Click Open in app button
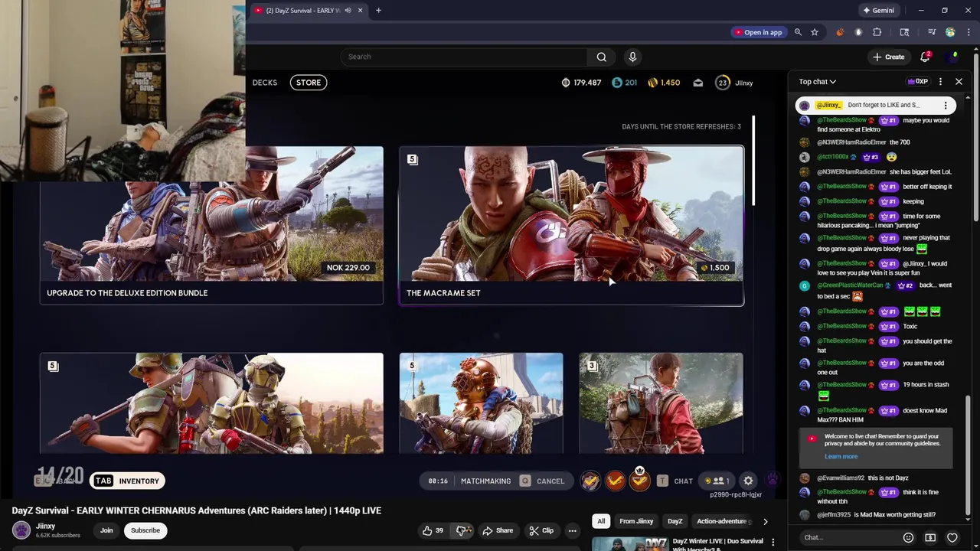The height and width of the screenshot is (551, 980). (759, 32)
